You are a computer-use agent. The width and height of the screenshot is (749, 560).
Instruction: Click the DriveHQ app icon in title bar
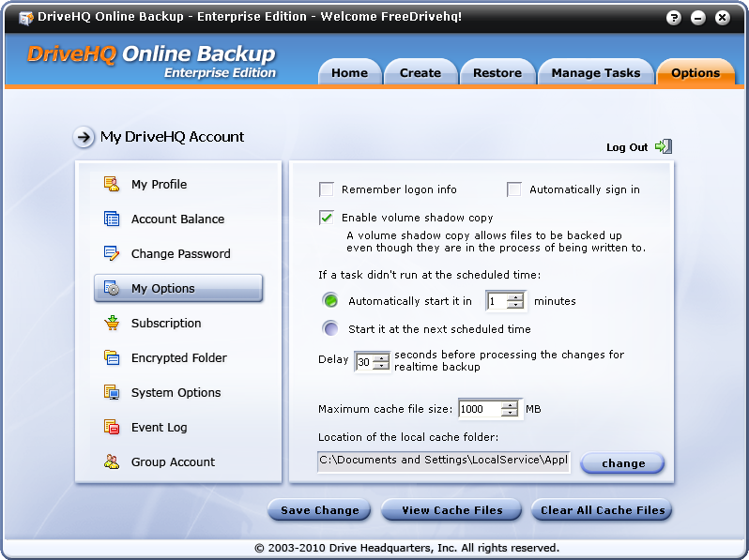click(x=25, y=18)
